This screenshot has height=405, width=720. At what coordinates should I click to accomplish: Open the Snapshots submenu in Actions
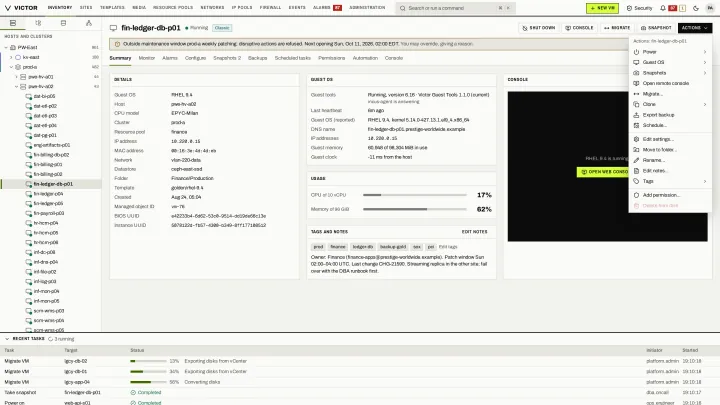tap(670, 73)
